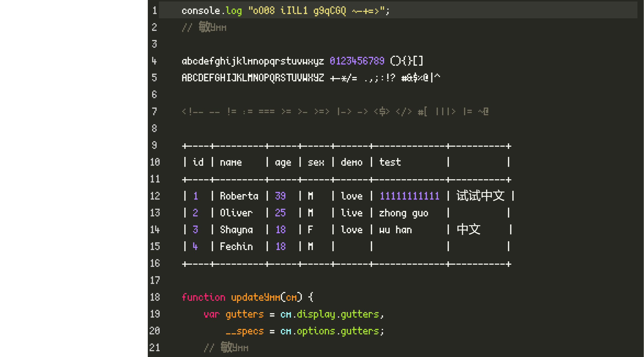The height and width of the screenshot is (357, 644).
Task: Click line number 21 in the gutter
Action: pyautogui.click(x=155, y=348)
